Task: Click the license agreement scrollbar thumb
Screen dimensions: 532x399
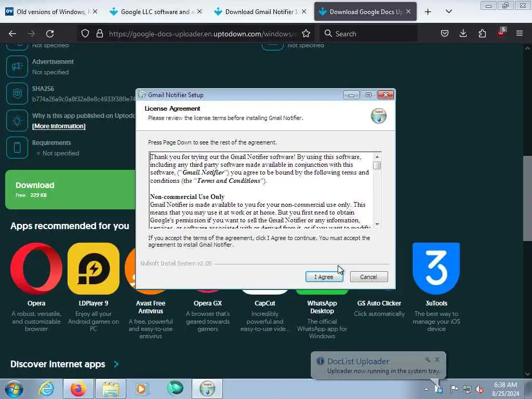Action: [x=377, y=166]
